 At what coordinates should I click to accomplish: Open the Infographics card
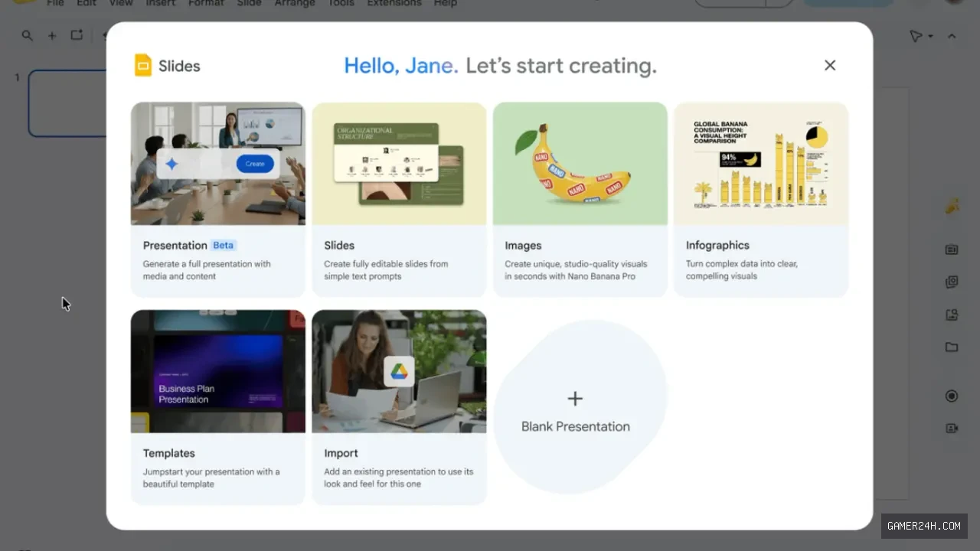coord(761,200)
